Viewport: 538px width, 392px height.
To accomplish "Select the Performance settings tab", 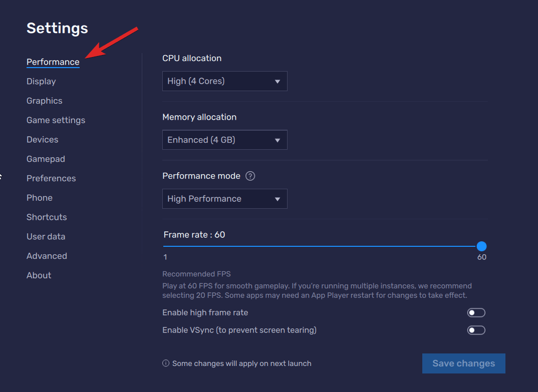I will coord(53,62).
